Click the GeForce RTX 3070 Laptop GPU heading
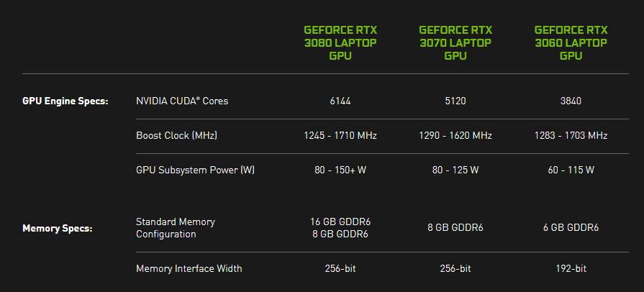 coord(455,42)
